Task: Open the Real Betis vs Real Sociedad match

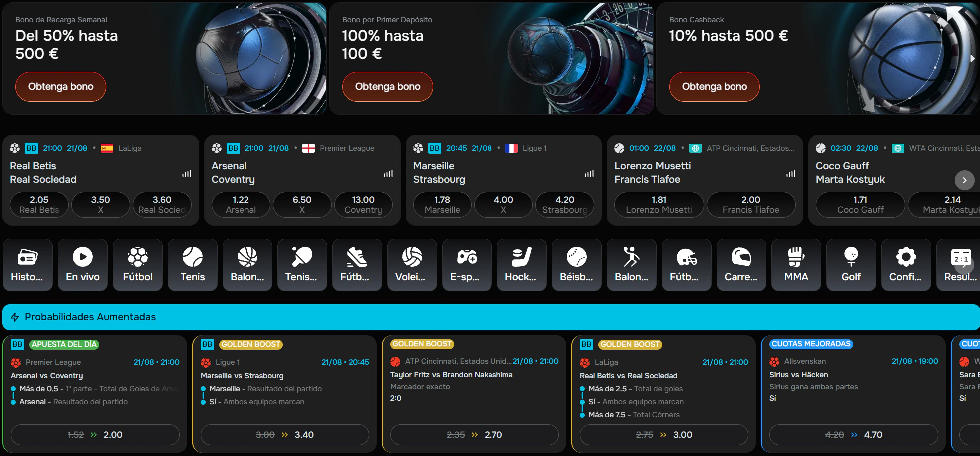Action: (x=43, y=173)
